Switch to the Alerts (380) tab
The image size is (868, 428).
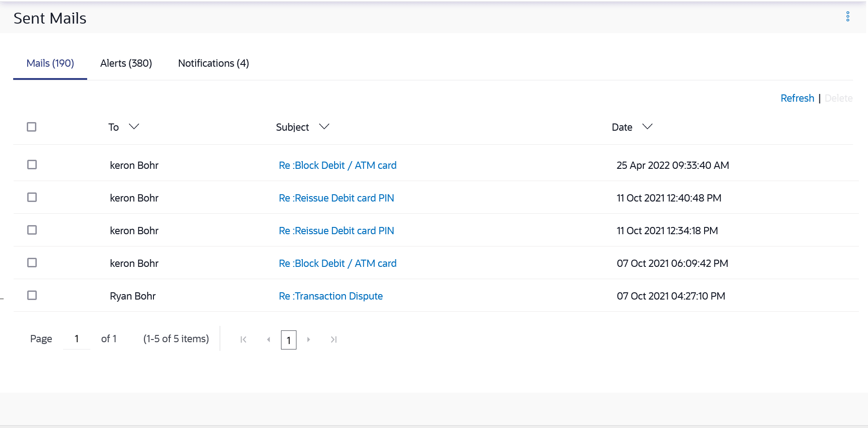(126, 64)
